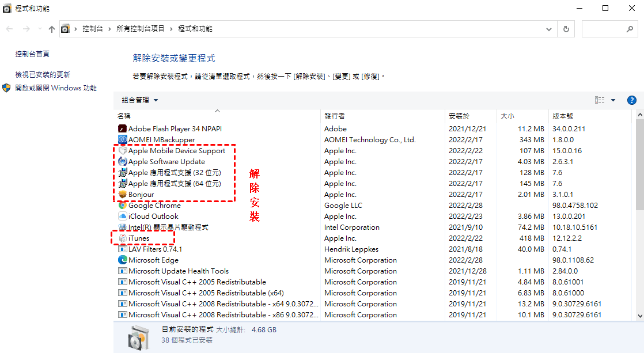Navigate to 所有控制台項目 in breadcrumb
Screen dimensions: 644x353
(x=141, y=29)
